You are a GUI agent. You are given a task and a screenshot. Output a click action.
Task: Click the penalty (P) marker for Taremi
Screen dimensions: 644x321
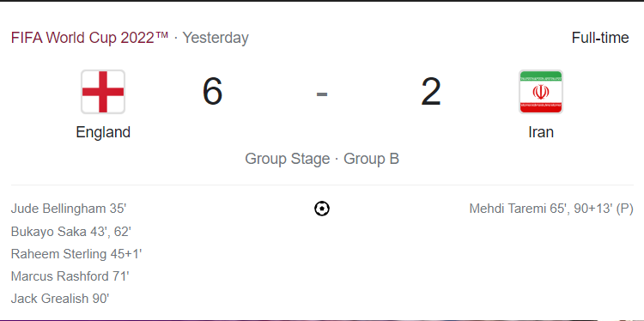tap(625, 209)
